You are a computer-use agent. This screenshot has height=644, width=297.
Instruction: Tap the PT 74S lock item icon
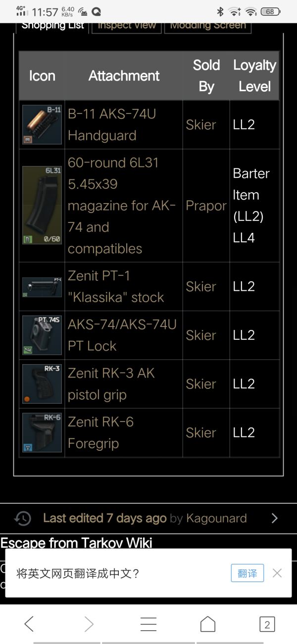click(x=42, y=335)
